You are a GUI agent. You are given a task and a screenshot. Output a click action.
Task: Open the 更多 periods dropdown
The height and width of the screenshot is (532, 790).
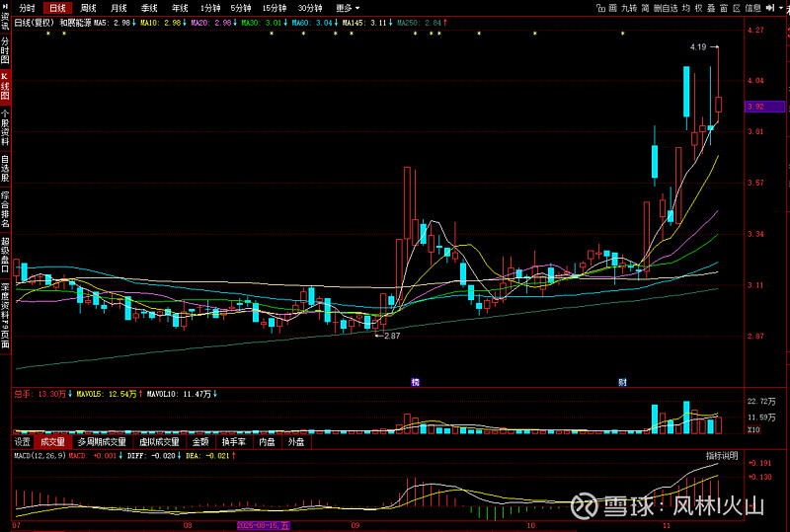pyautogui.click(x=348, y=8)
